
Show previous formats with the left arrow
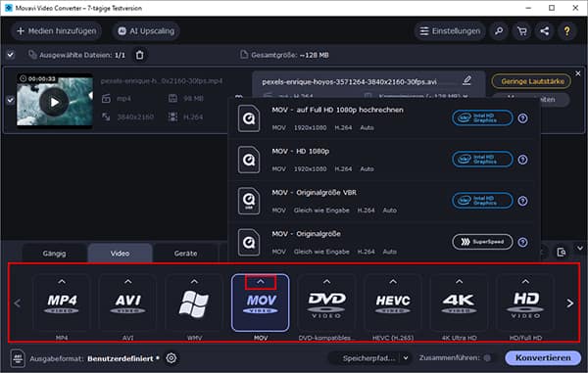pyautogui.click(x=18, y=303)
